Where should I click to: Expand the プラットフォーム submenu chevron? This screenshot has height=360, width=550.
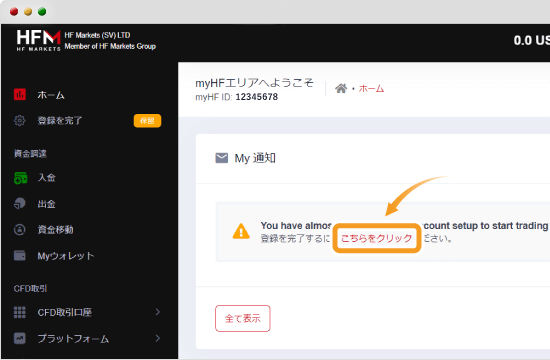click(158, 338)
